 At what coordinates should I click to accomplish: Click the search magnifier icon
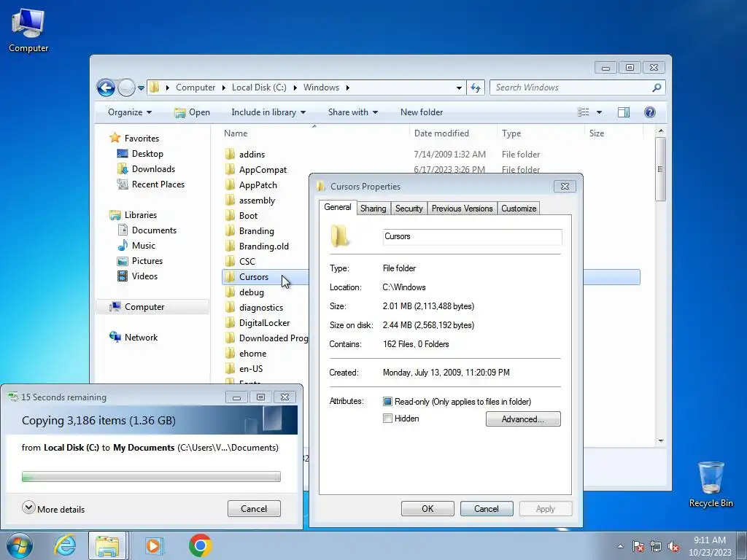657,87
